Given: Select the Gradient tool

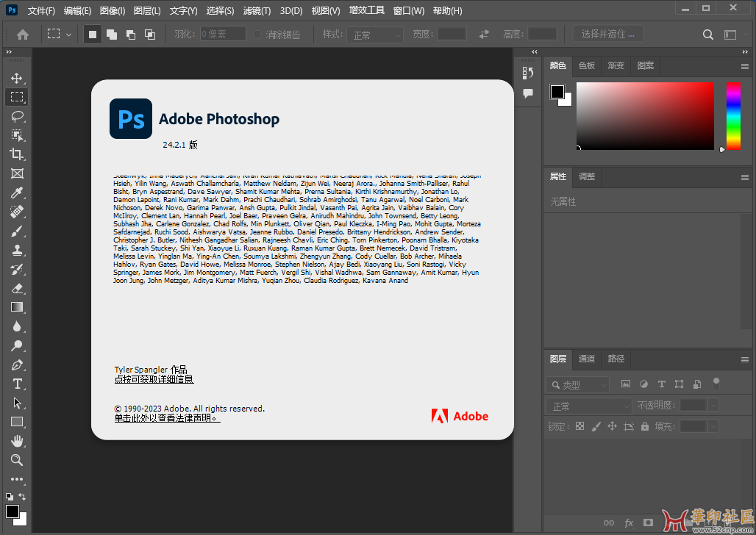Looking at the screenshot, I should (17, 307).
